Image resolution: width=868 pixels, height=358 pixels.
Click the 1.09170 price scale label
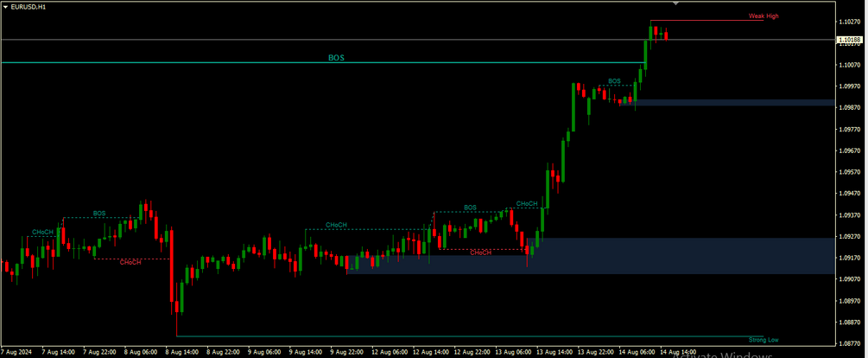coord(850,259)
